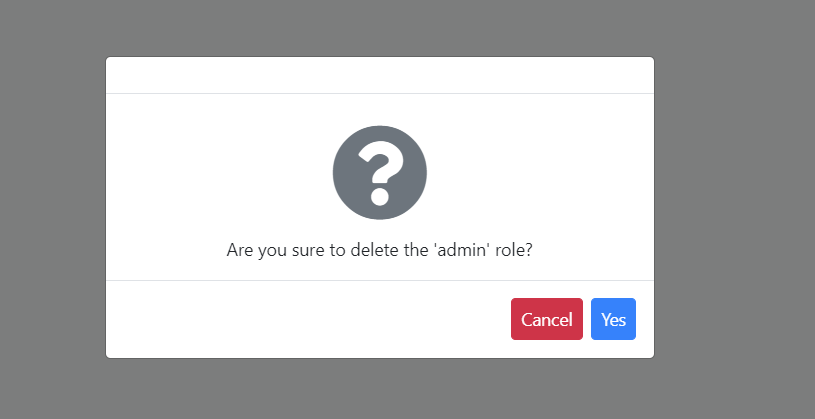Click the word 'delete' in the message
The image size is (815, 419).
pyautogui.click(x=373, y=250)
